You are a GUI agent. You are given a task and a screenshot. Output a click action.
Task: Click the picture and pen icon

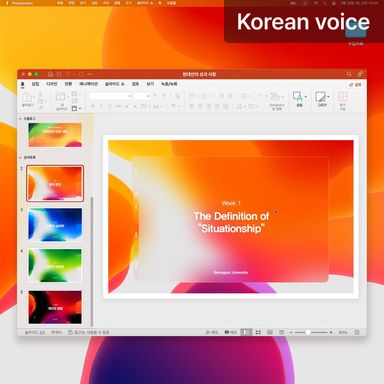(x=320, y=97)
